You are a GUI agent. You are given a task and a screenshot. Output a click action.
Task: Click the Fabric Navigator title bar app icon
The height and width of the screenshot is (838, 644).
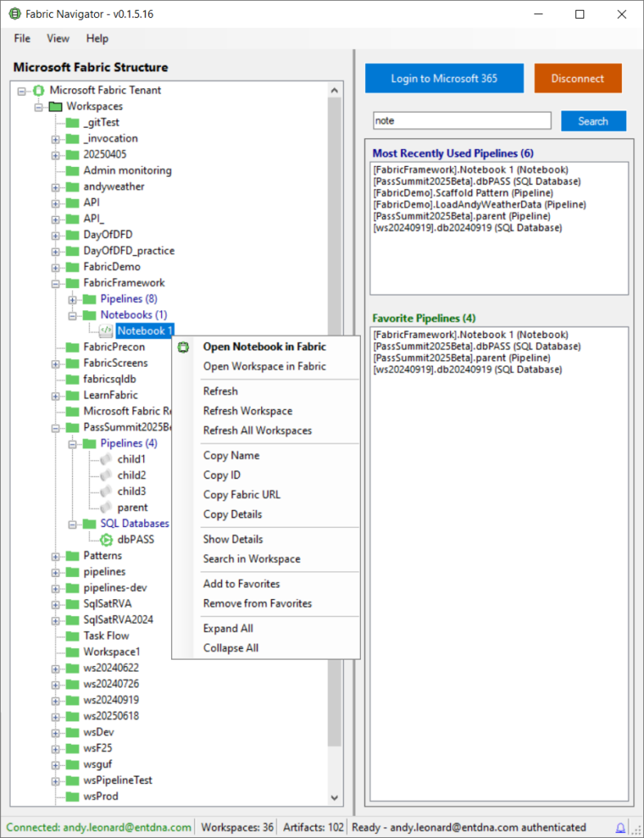pyautogui.click(x=14, y=14)
